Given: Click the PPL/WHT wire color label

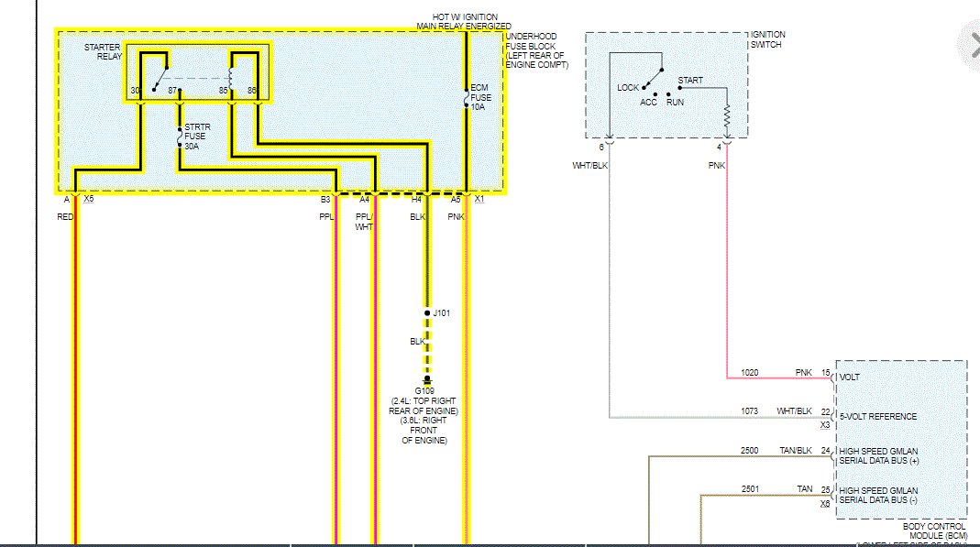Looking at the screenshot, I should point(364,222).
